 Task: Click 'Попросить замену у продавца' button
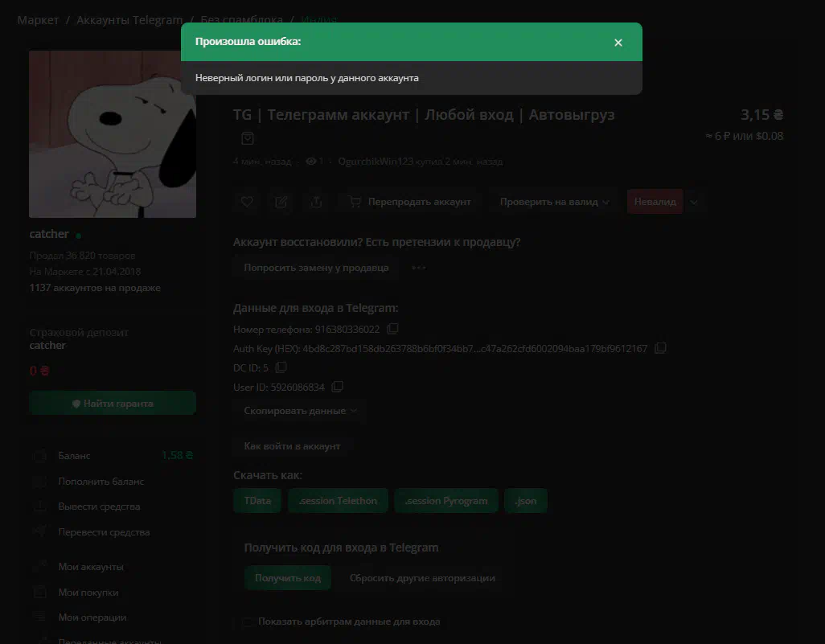point(316,268)
